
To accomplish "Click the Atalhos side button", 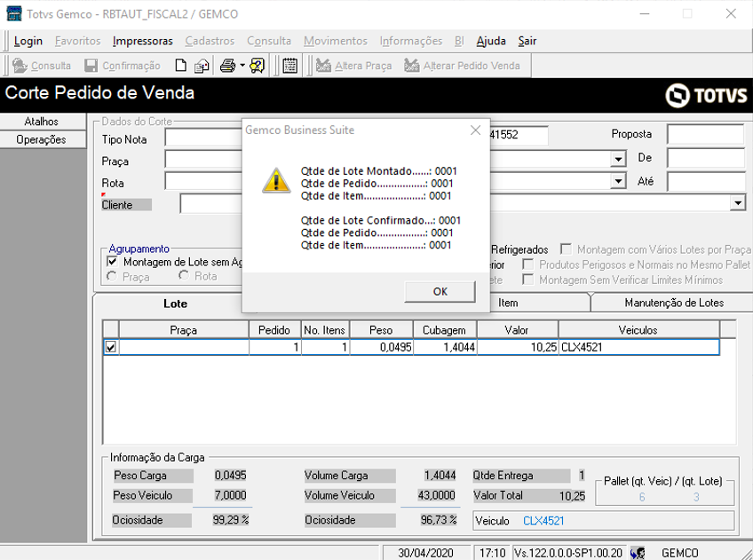I will pos(42,122).
